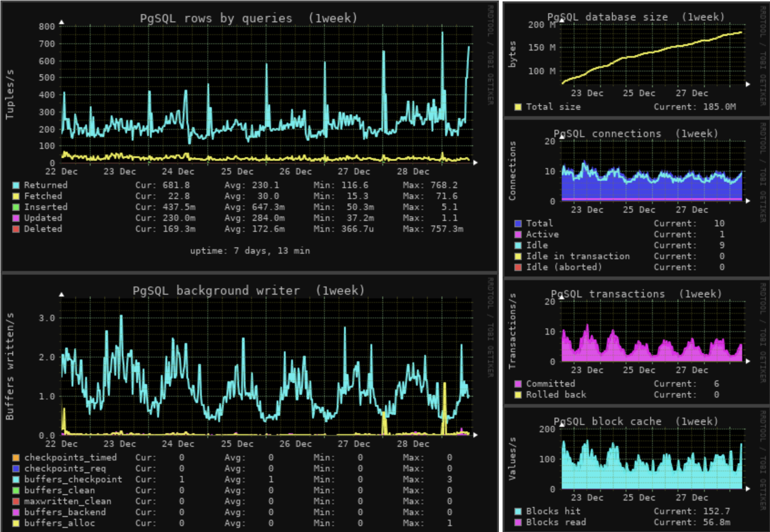Viewport: 770px width, 532px height.
Task: Click the 27 Dec label on database size graph
Action: (692, 93)
